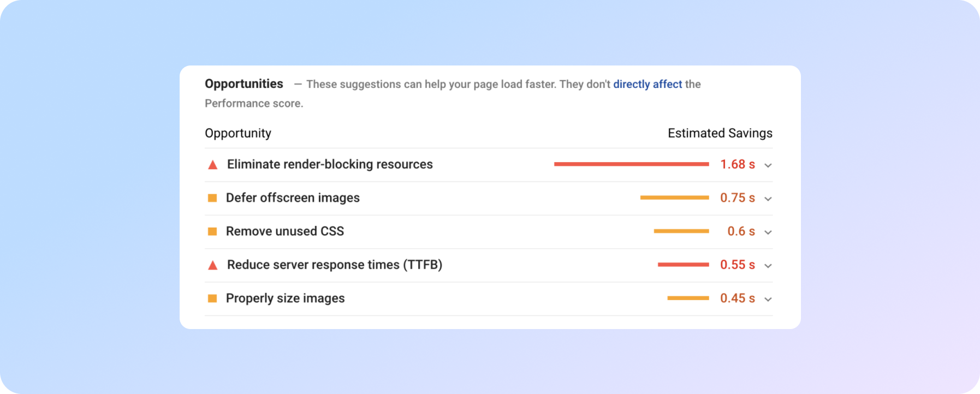The width and height of the screenshot is (980, 394).
Task: Click the Opportunity column header
Action: 237,133
